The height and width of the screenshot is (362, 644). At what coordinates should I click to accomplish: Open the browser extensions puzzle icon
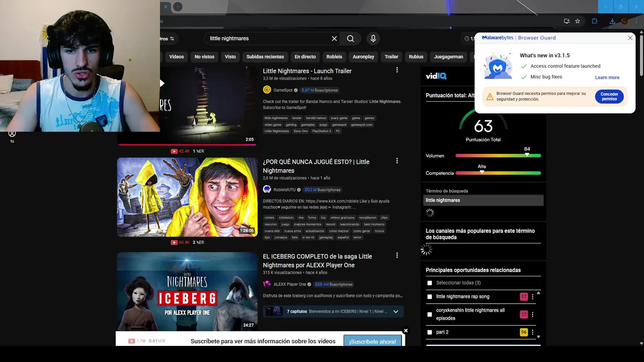click(x=594, y=21)
